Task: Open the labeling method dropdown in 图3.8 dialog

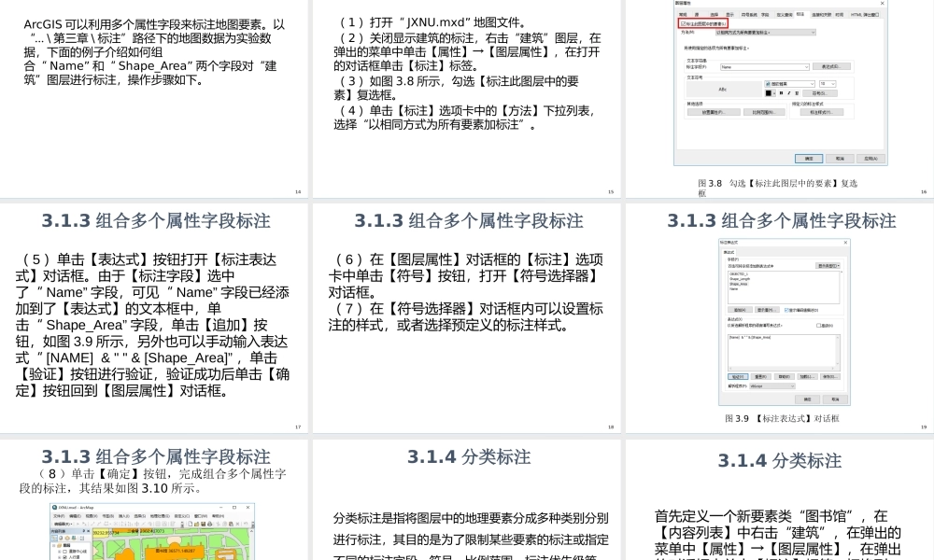Action: coord(813,32)
